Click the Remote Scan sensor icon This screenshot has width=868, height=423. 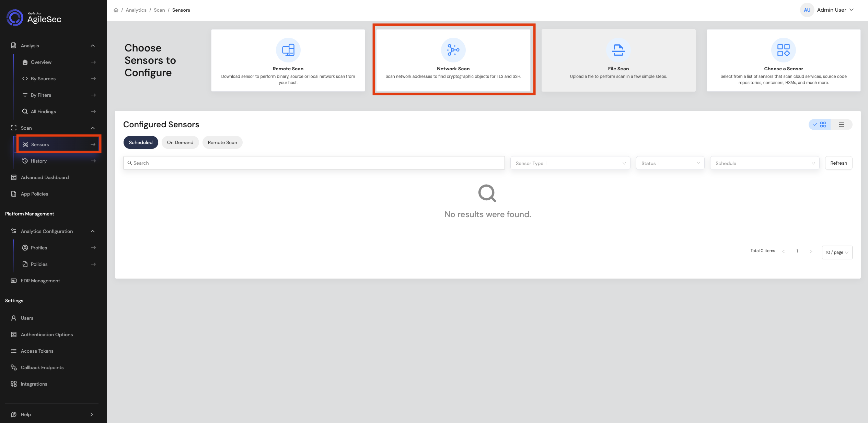288,50
